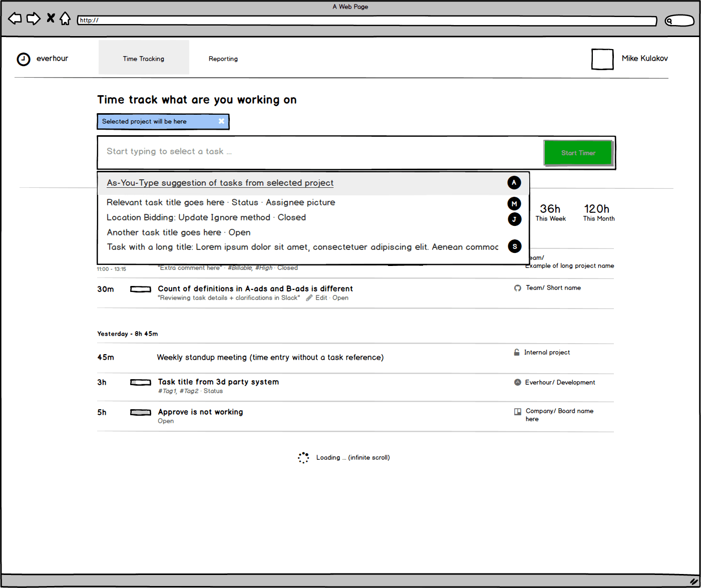Remove the selected project tag with X
Image resolution: width=701 pixels, height=588 pixels.
pyautogui.click(x=221, y=121)
